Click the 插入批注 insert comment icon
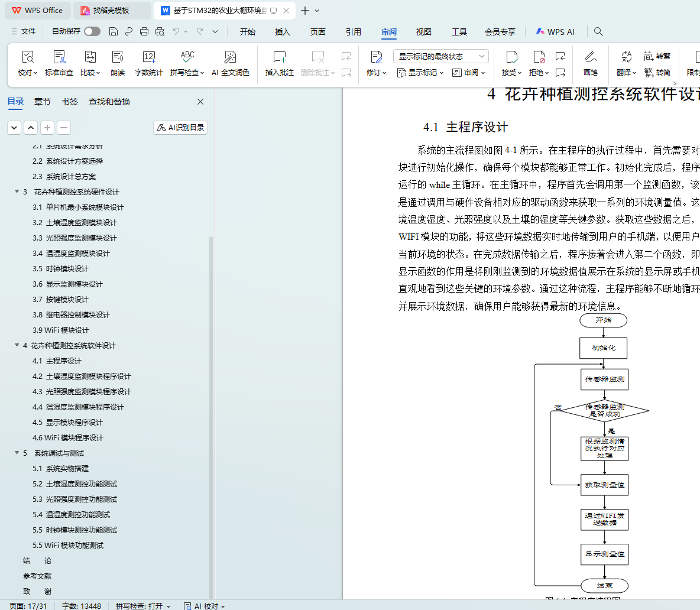This screenshot has height=610, width=700. (279, 57)
